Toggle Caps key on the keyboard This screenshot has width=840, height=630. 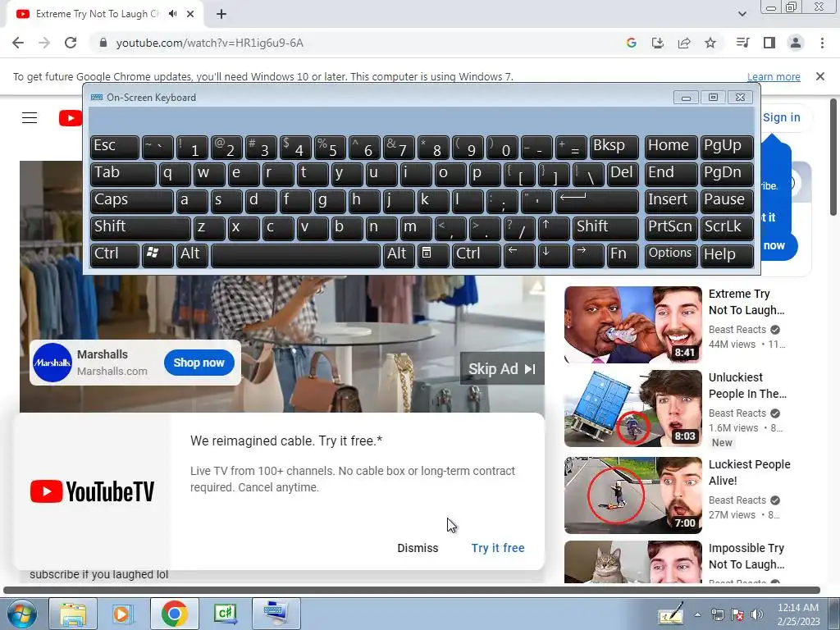(x=132, y=201)
